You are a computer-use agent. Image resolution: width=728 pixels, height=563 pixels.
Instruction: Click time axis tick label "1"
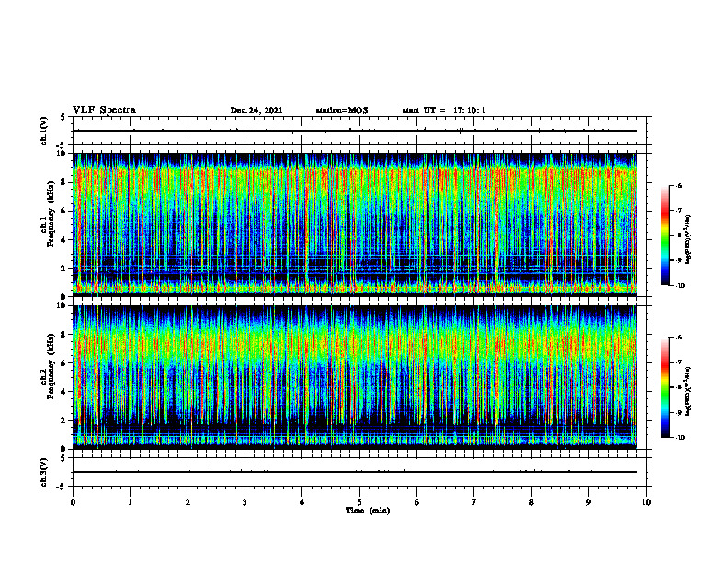click(x=130, y=502)
